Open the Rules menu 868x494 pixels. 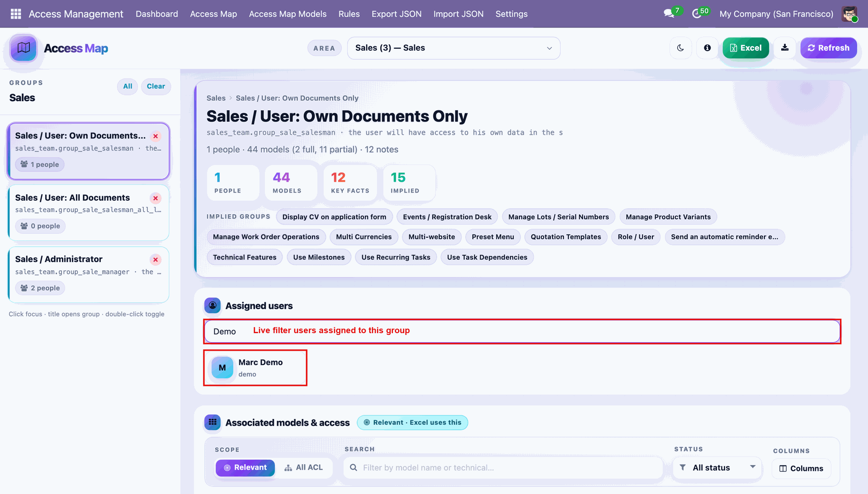click(x=349, y=14)
